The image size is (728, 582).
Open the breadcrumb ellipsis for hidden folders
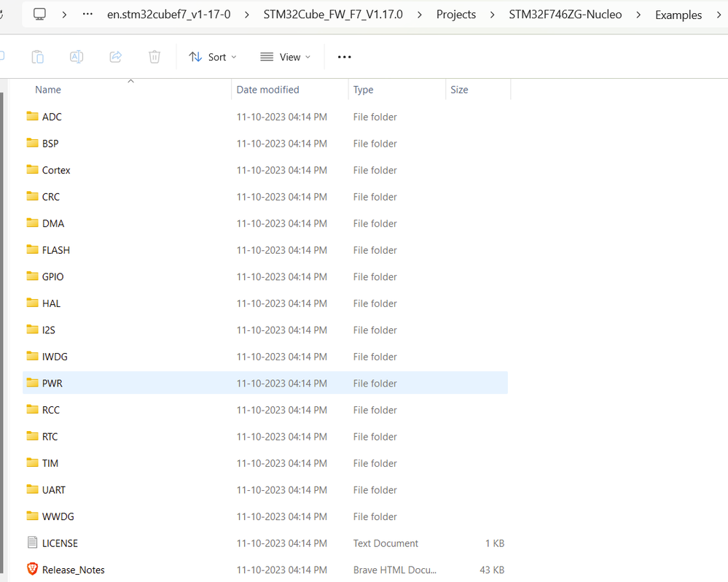pos(87,15)
